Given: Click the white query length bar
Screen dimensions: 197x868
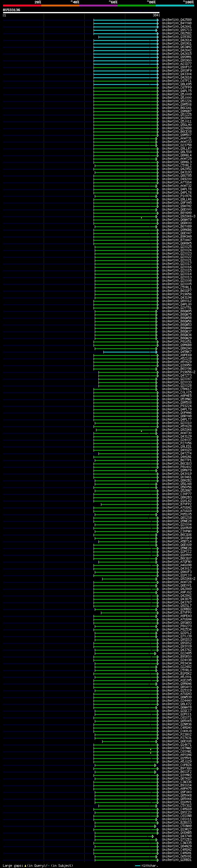Looking at the screenshot, I should (x=81, y=12).
